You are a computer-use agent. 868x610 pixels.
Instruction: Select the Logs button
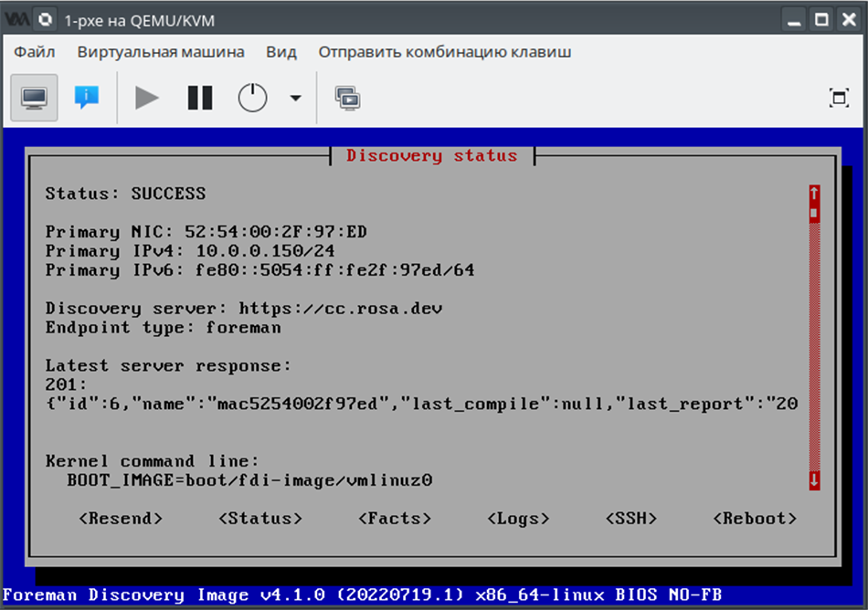point(519,519)
